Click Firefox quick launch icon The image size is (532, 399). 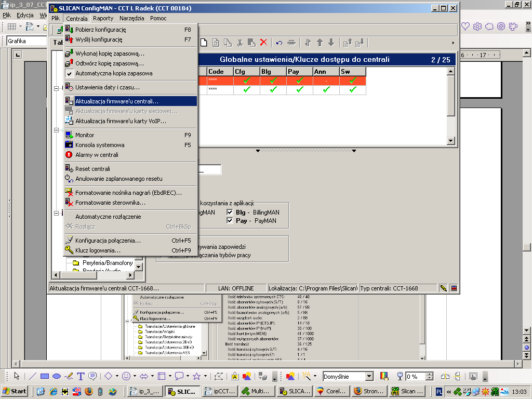pyautogui.click(x=89, y=391)
